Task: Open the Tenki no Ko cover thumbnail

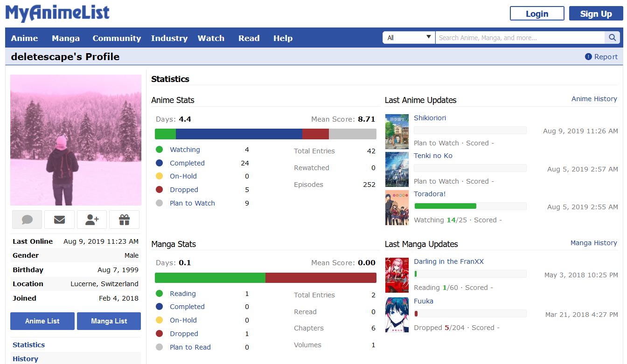Action: 397,170
